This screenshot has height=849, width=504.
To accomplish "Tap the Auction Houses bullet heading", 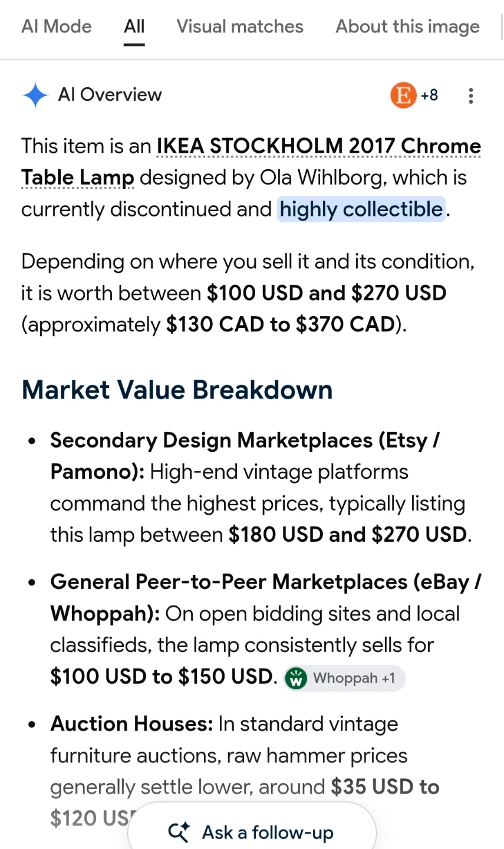I will click(131, 723).
